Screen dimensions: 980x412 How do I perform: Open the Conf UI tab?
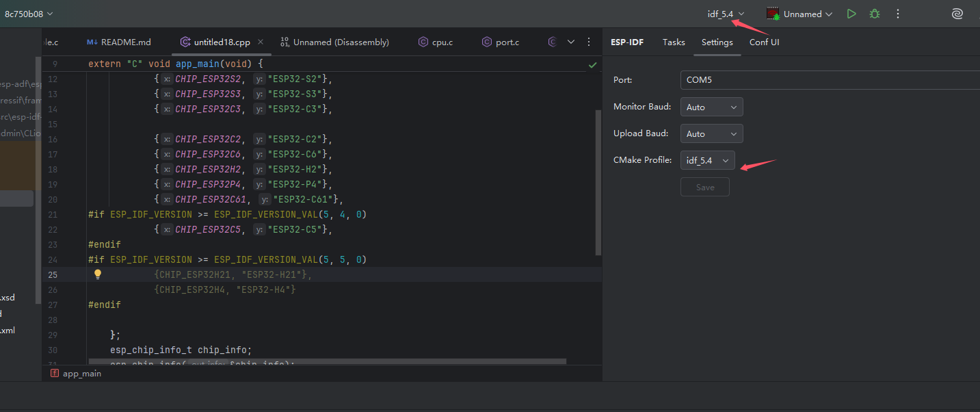coord(764,42)
